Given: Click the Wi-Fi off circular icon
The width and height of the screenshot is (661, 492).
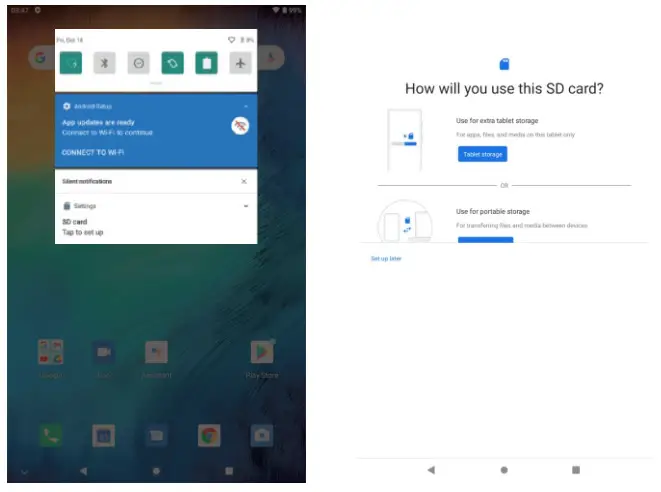Looking at the screenshot, I should coord(240,126).
